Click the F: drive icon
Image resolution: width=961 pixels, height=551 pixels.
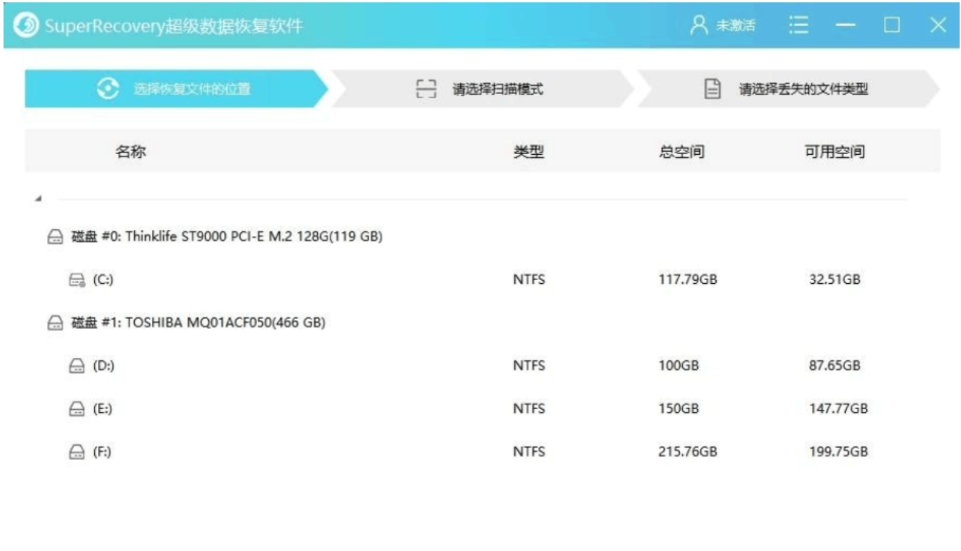77,452
